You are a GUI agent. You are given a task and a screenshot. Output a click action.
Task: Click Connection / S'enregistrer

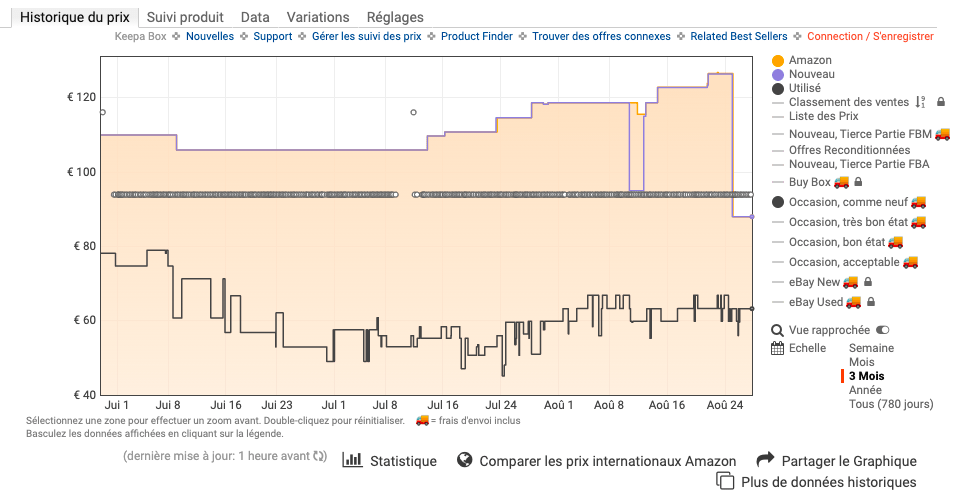pos(870,36)
